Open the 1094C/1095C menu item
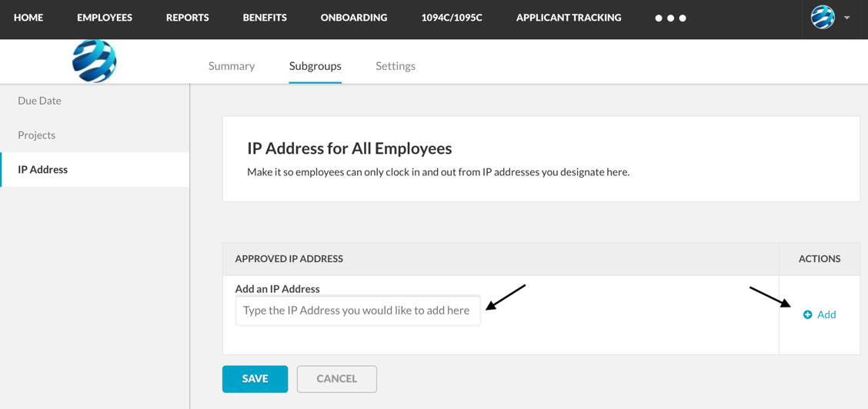The height and width of the screenshot is (409, 868). point(452,18)
